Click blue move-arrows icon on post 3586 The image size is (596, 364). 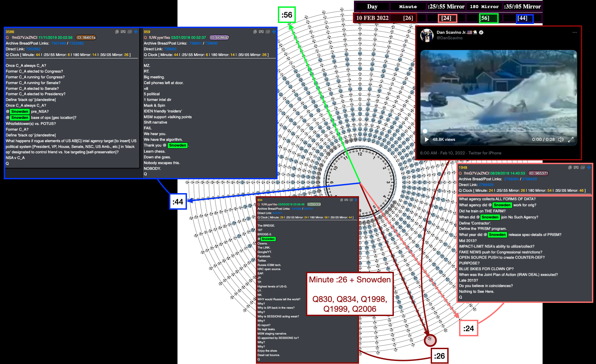(136, 32)
